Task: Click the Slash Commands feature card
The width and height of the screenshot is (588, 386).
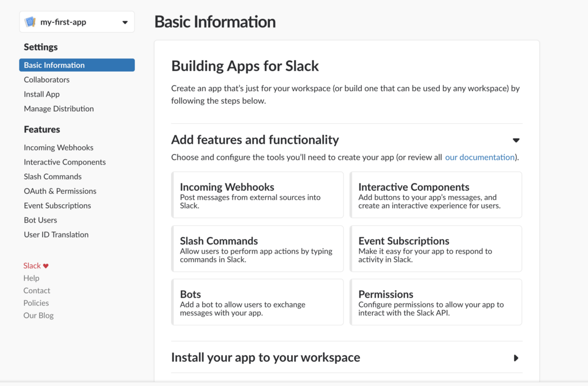Action: tap(257, 248)
